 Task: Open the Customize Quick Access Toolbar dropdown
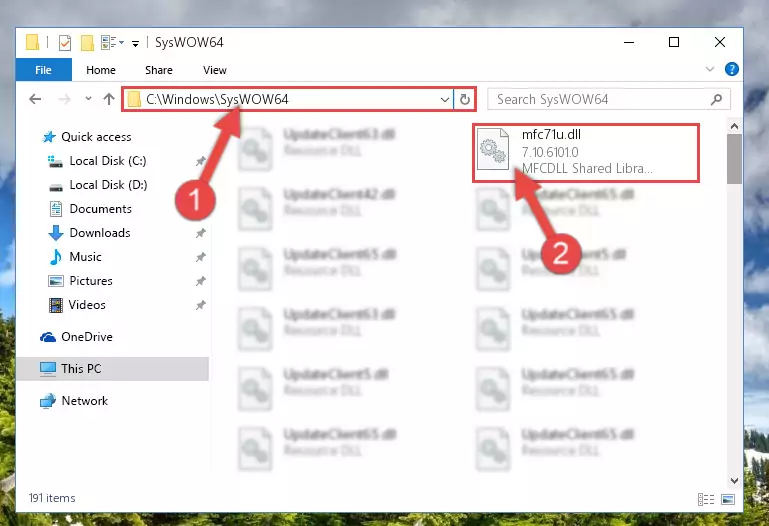tap(135, 44)
